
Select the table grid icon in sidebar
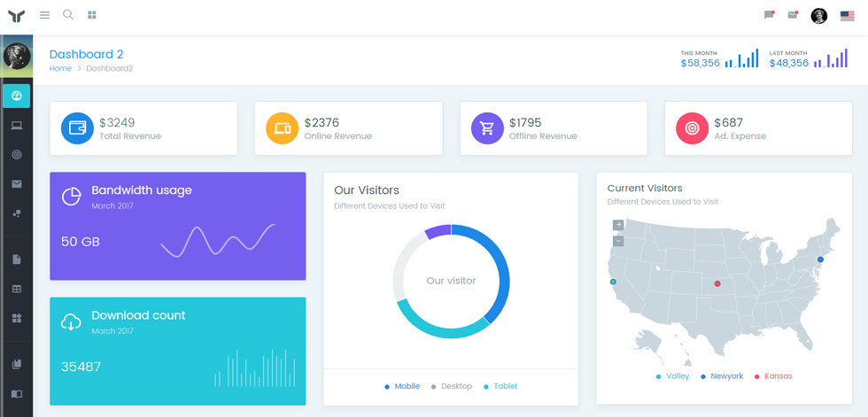coord(17,289)
